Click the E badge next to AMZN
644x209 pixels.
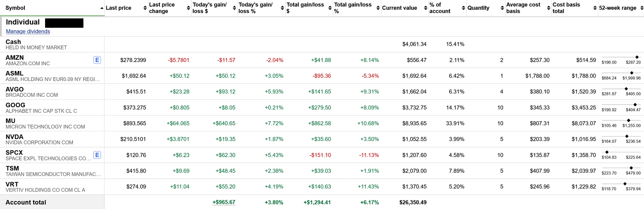tap(97, 60)
